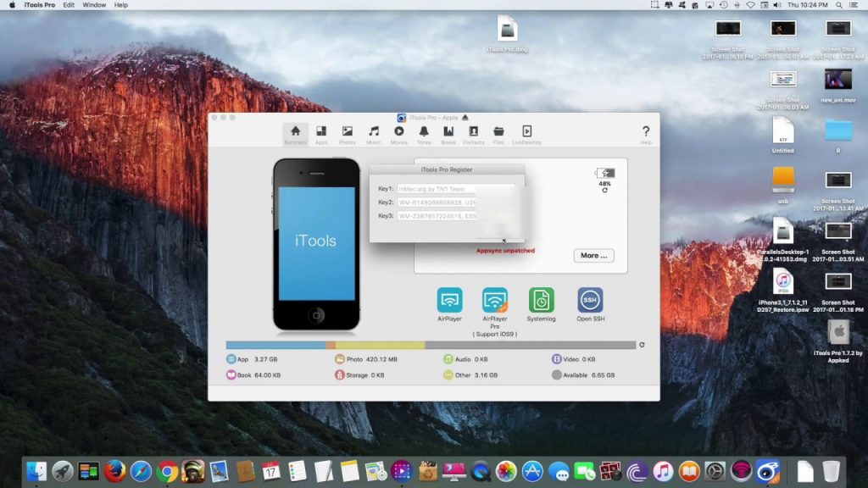Screen dimensions: 868x488
Task: Select the Contacts toolbar icon
Action: click(x=473, y=134)
